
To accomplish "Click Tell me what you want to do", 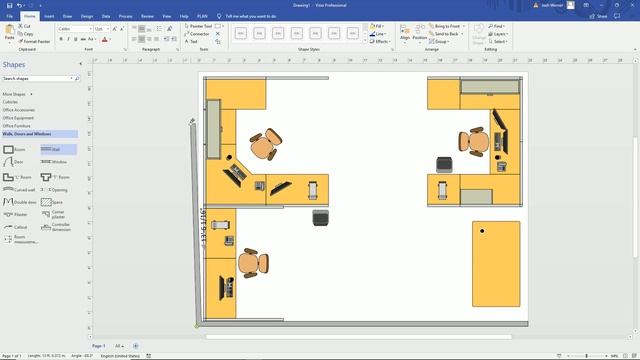I will (x=251, y=16).
